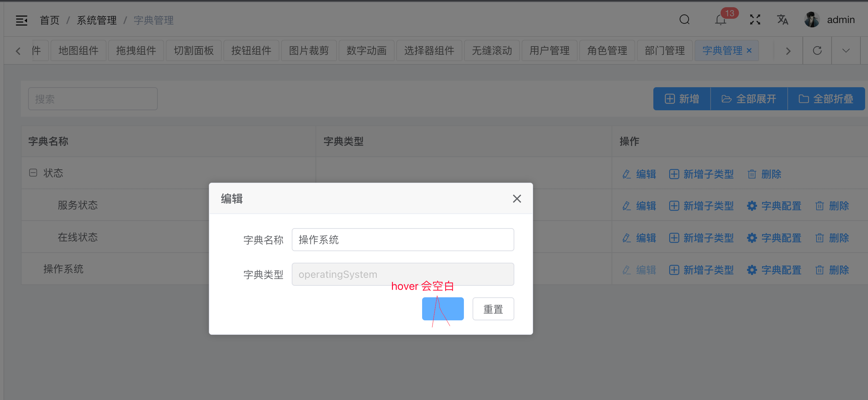Collapse the 状态 tree node minus icon
This screenshot has height=400, width=868.
pyautogui.click(x=33, y=173)
